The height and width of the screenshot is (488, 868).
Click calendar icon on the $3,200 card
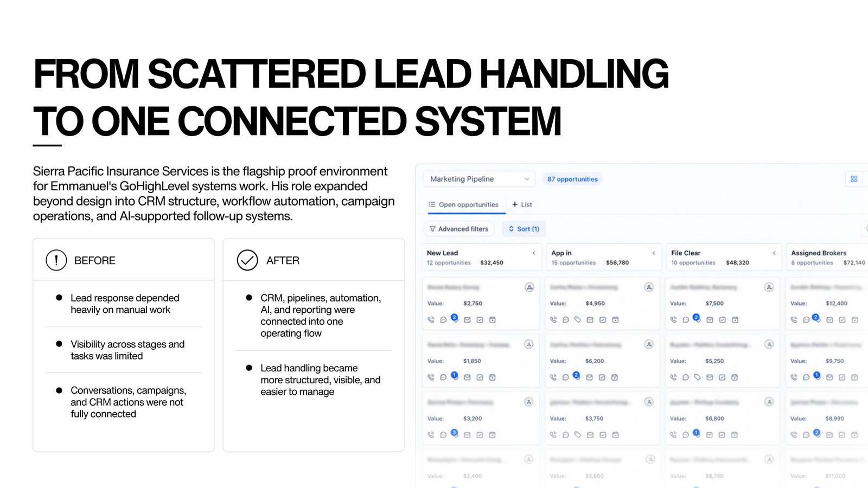(492, 435)
